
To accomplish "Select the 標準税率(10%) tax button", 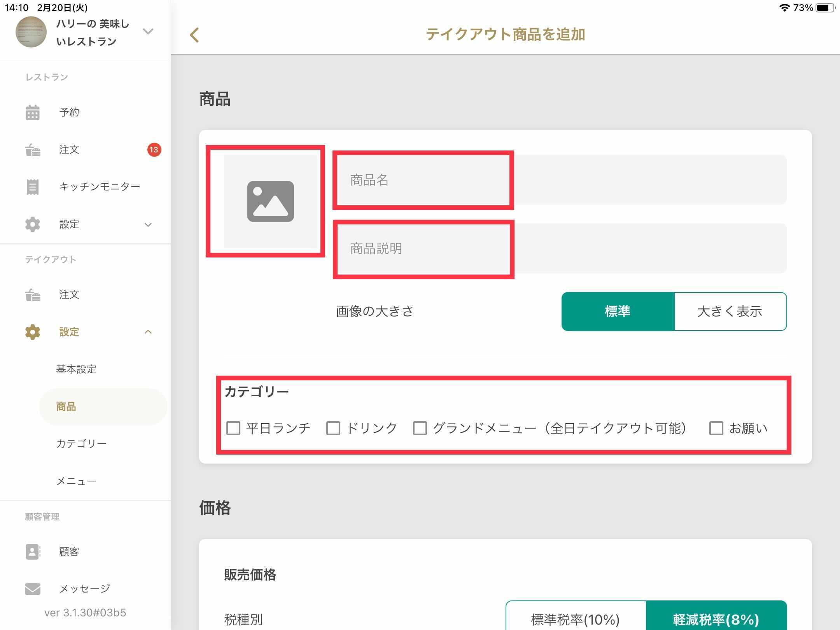I will (576, 618).
